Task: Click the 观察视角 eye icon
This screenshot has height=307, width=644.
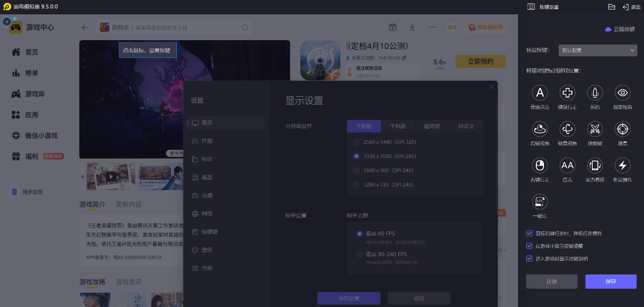Action: pyautogui.click(x=623, y=93)
